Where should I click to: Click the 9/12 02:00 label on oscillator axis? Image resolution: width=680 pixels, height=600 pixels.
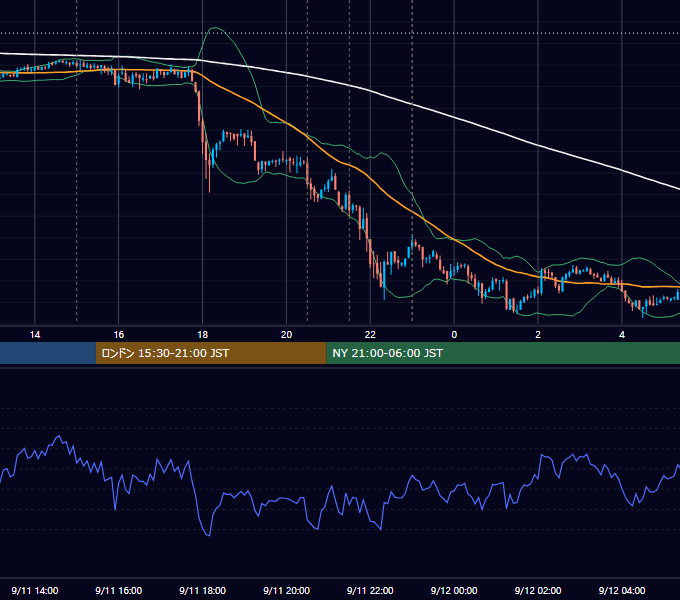pyautogui.click(x=538, y=590)
